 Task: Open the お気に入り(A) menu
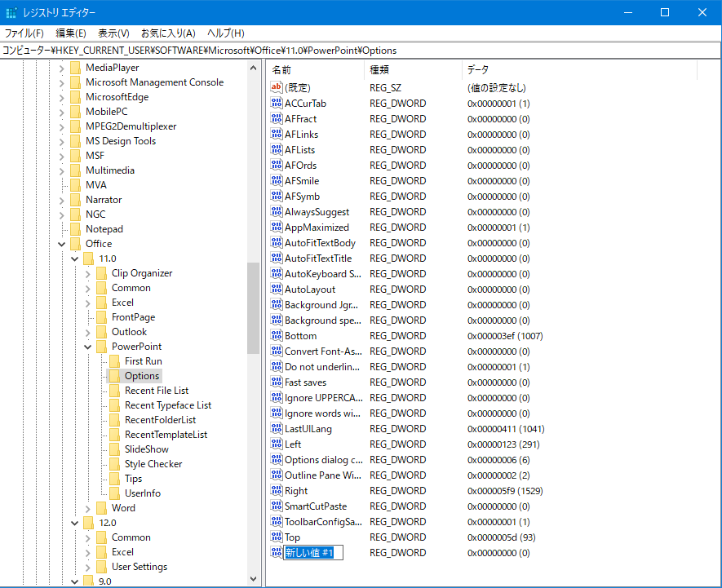point(168,33)
